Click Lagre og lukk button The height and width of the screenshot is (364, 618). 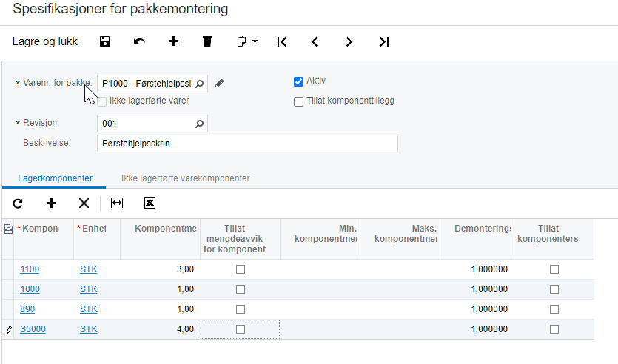tap(45, 42)
